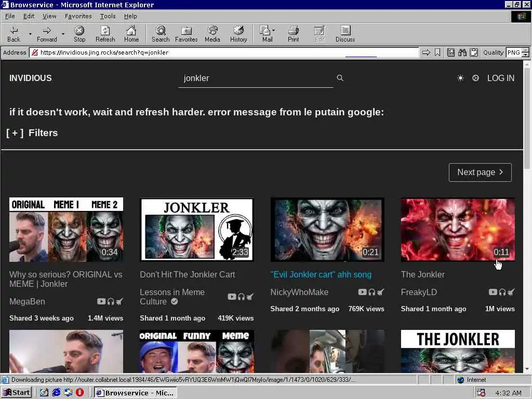Print the page via toolbar
This screenshot has height=399, width=532.
click(293, 34)
